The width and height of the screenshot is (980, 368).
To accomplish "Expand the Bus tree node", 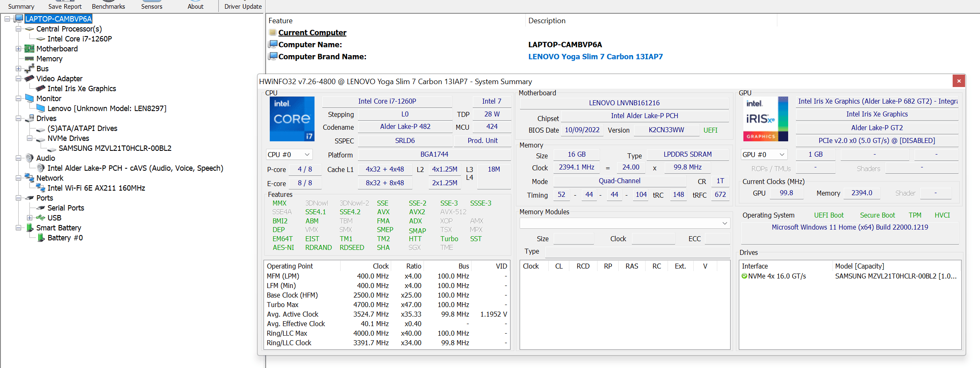I will 18,69.
